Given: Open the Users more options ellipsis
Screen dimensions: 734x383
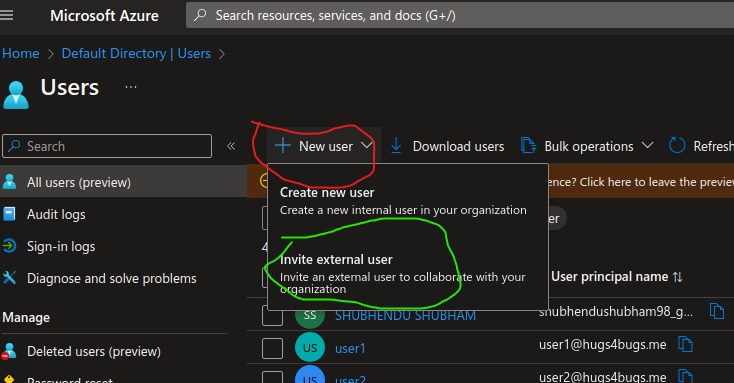Looking at the screenshot, I should pos(131,87).
